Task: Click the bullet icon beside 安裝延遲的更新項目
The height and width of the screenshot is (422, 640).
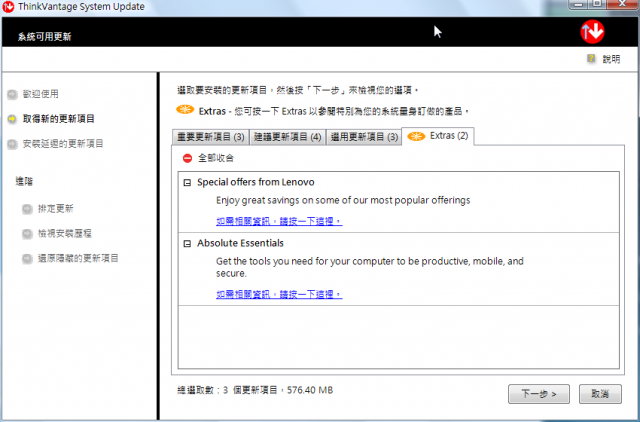Action: [12, 144]
